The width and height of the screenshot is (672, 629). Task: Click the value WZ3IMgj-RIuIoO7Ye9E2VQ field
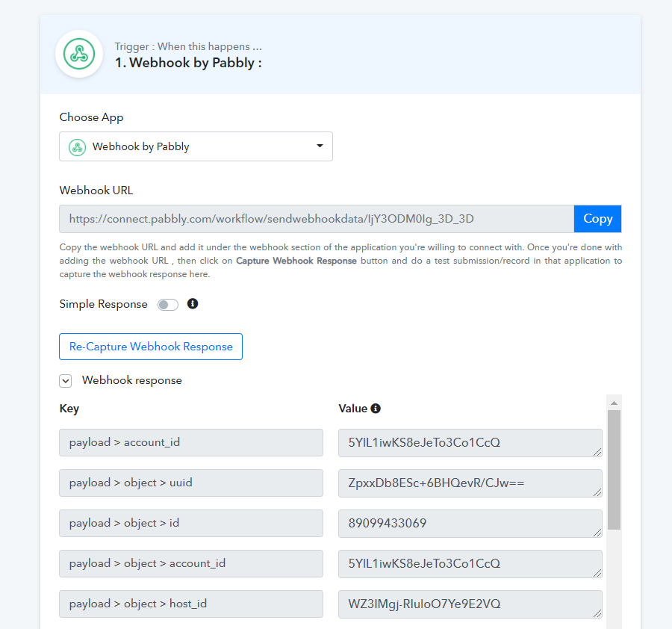(x=470, y=604)
